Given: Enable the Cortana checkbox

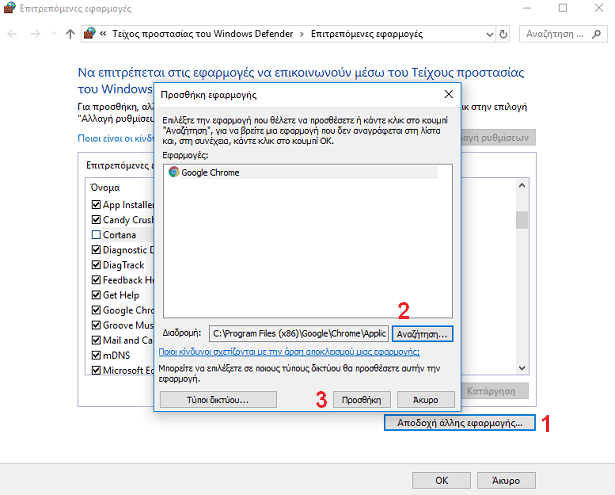Looking at the screenshot, I should point(96,235).
